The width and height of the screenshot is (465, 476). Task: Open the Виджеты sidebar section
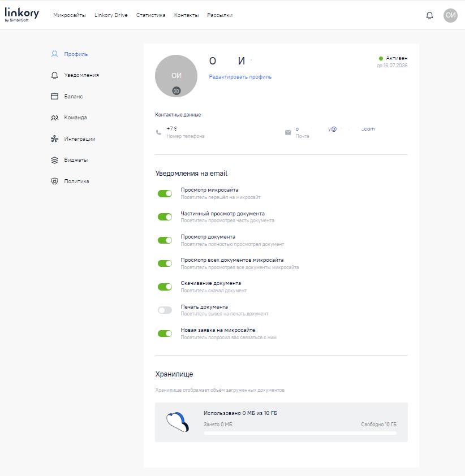pos(75,160)
